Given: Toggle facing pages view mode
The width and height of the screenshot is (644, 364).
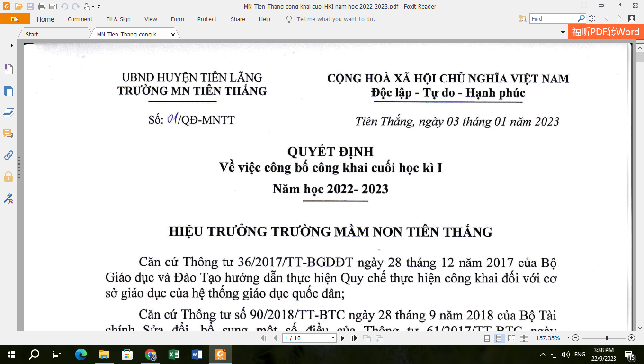Looking at the screenshot, I should click(511, 338).
